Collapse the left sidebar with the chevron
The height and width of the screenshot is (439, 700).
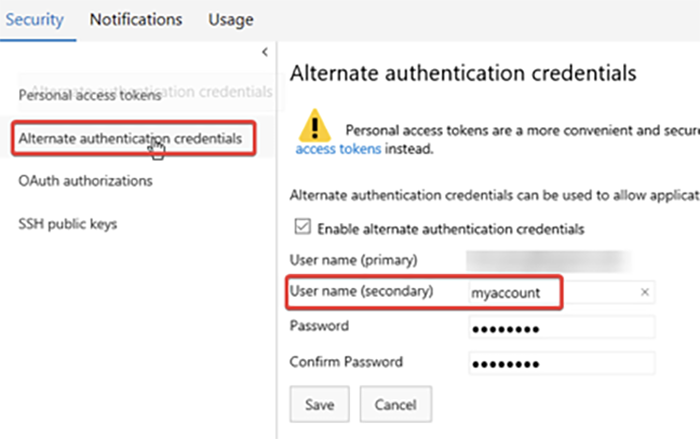coord(264,51)
